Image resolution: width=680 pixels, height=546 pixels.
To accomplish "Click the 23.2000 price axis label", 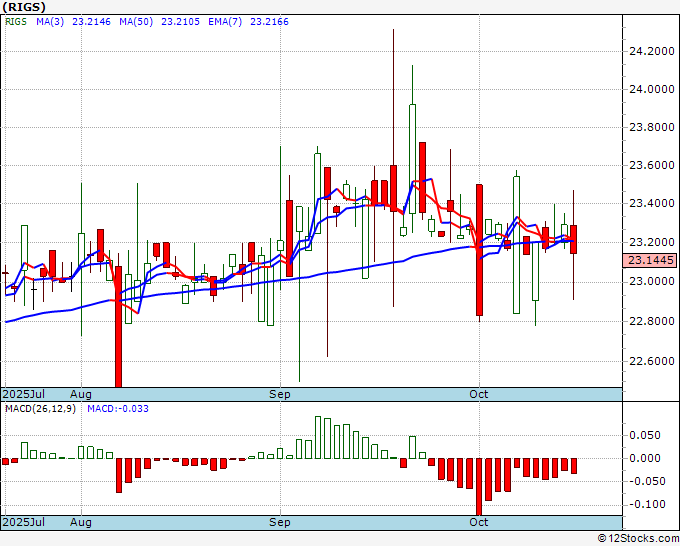I will pyautogui.click(x=652, y=242).
